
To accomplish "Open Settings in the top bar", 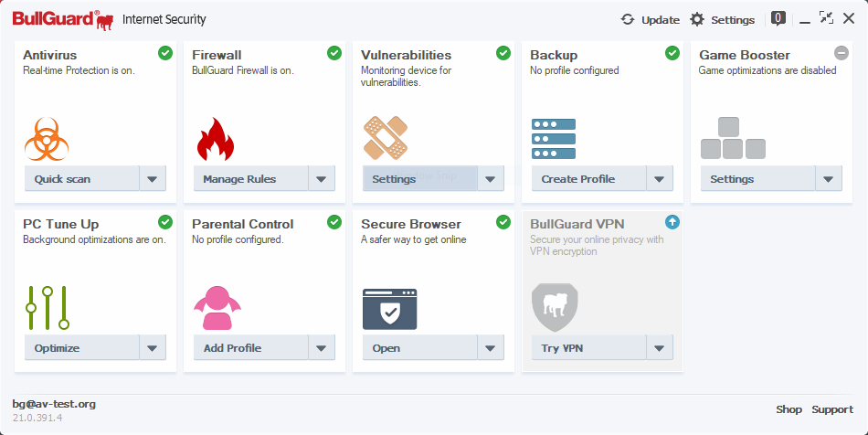I will coord(723,19).
